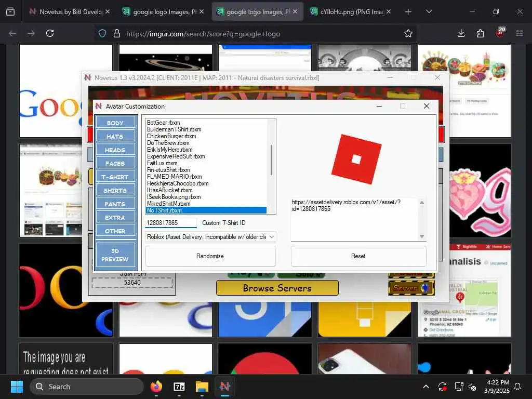This screenshot has height=399, width=532.
Task: Select ChickenBurger.rbxm in the list
Action: (x=171, y=136)
